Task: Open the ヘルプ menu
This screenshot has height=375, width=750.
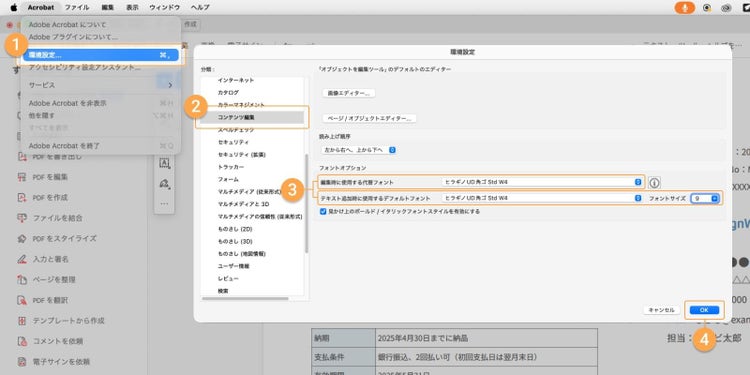Action: [200, 8]
